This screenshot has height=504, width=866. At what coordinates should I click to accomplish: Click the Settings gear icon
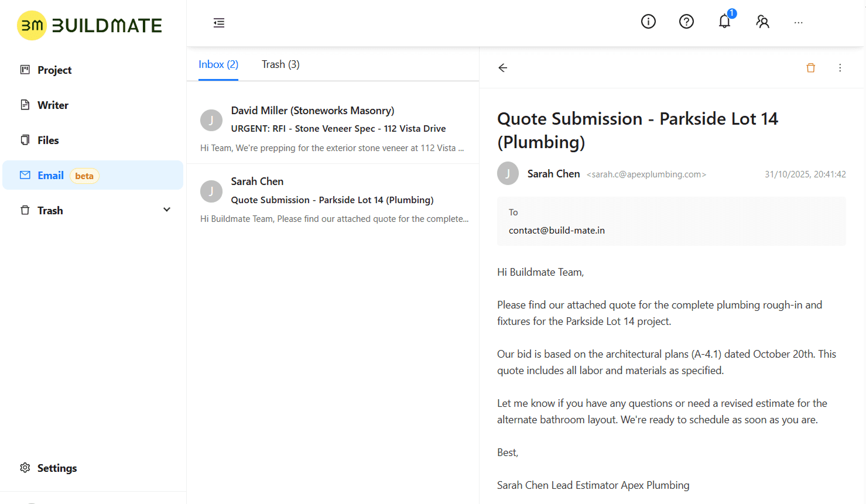click(x=25, y=468)
